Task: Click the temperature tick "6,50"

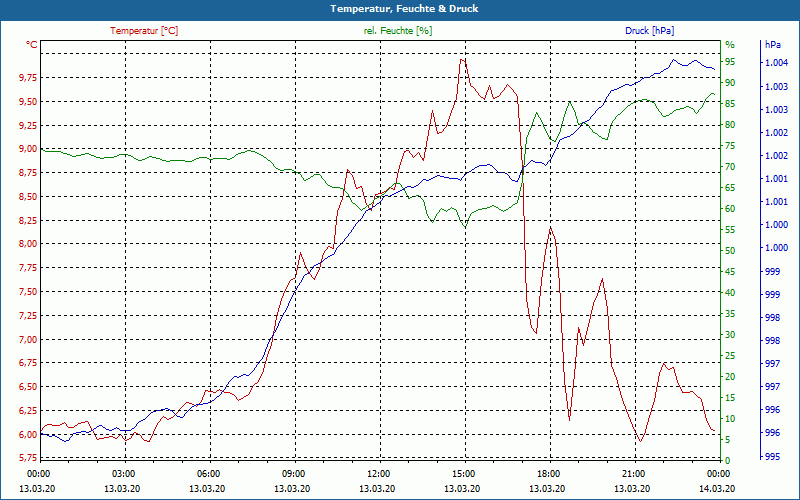Action: 28,387
